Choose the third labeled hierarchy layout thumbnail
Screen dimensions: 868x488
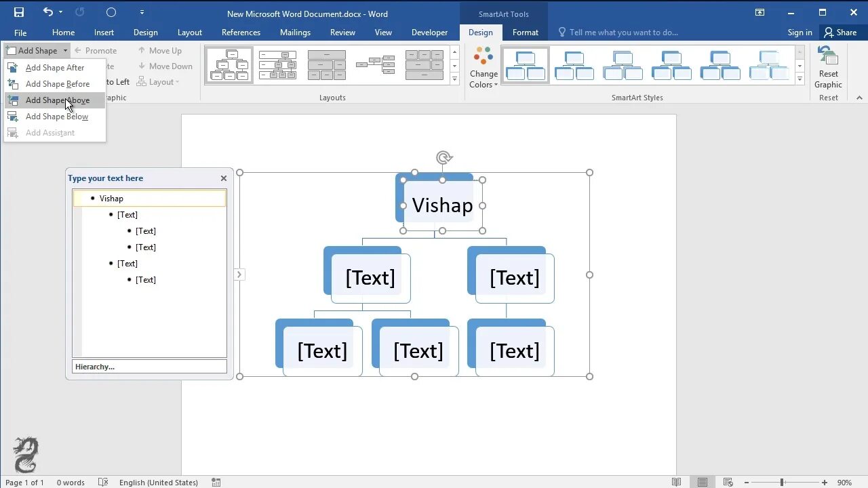tap(327, 65)
